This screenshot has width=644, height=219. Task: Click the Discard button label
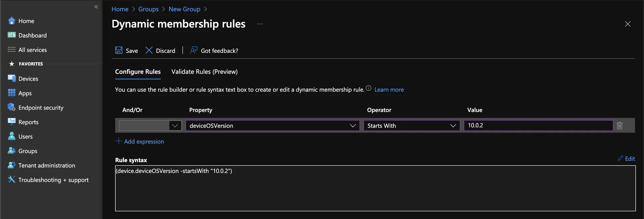(165, 51)
